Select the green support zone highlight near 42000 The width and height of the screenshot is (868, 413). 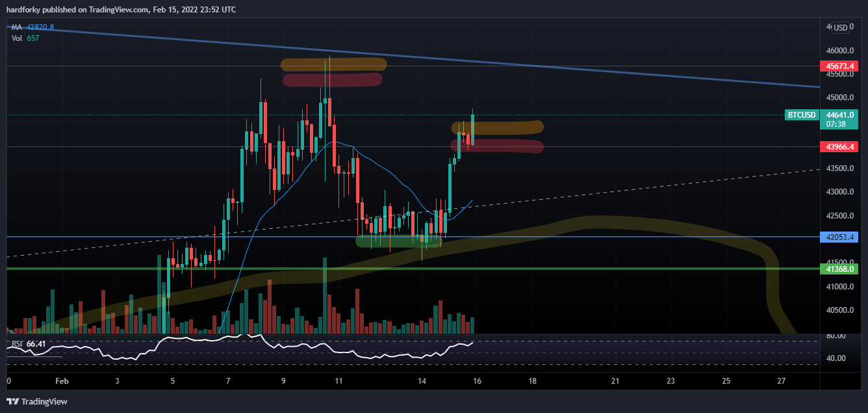coord(398,241)
